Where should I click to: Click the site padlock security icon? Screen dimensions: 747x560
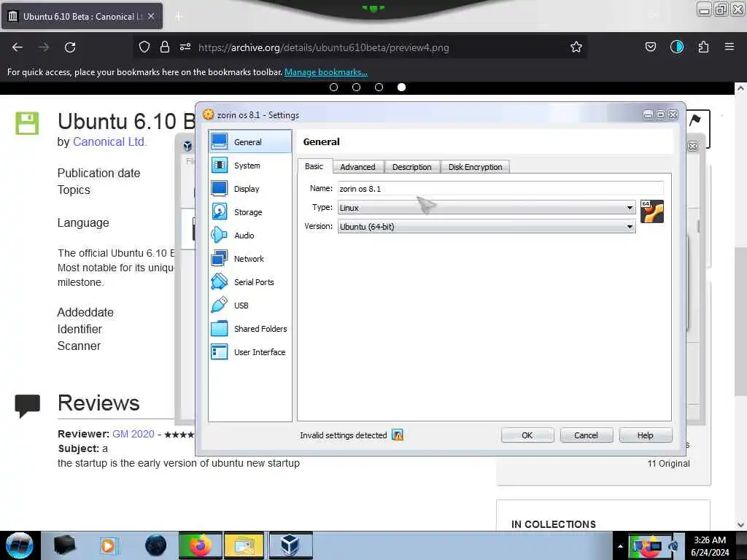click(165, 47)
